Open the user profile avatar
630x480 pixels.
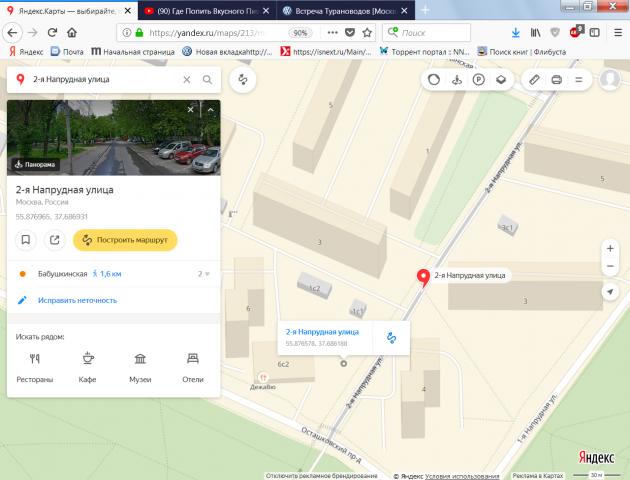coord(610,80)
